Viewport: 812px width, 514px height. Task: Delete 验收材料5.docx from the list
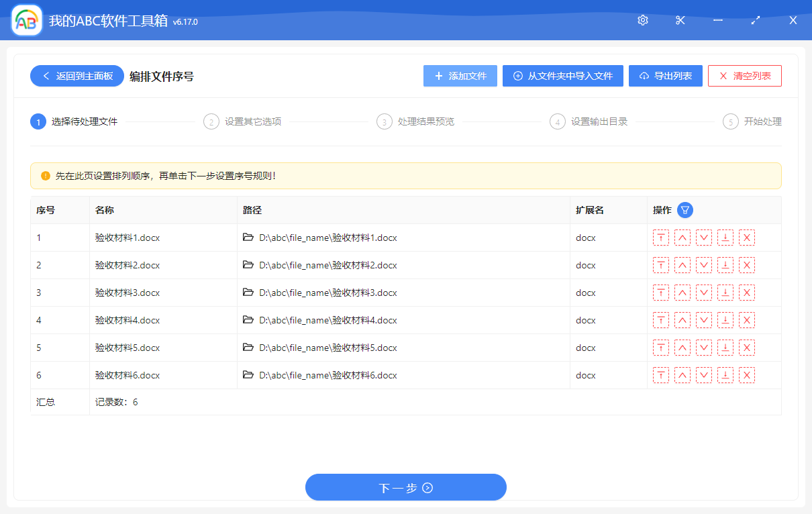747,348
